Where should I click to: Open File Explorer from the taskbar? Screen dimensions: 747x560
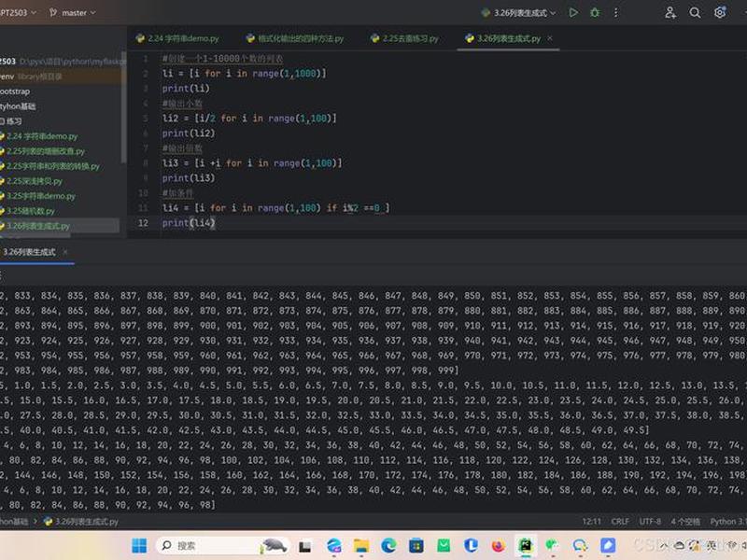361,546
